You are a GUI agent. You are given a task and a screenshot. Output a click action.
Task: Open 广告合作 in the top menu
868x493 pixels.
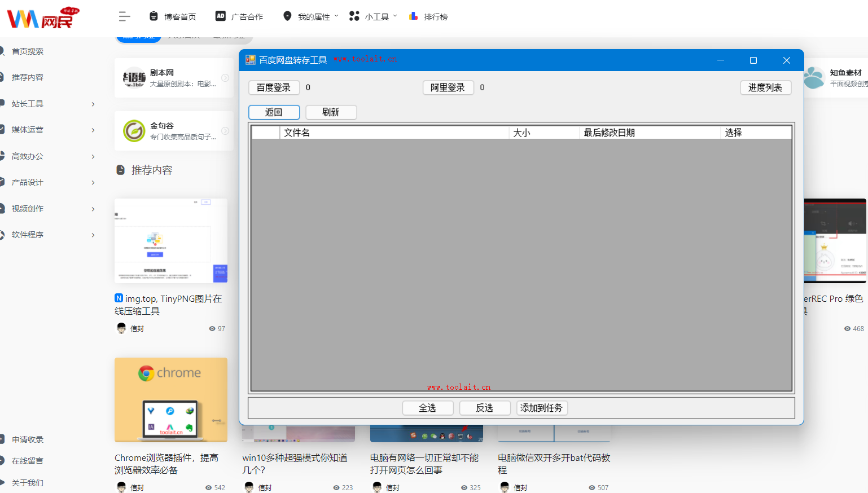[247, 17]
